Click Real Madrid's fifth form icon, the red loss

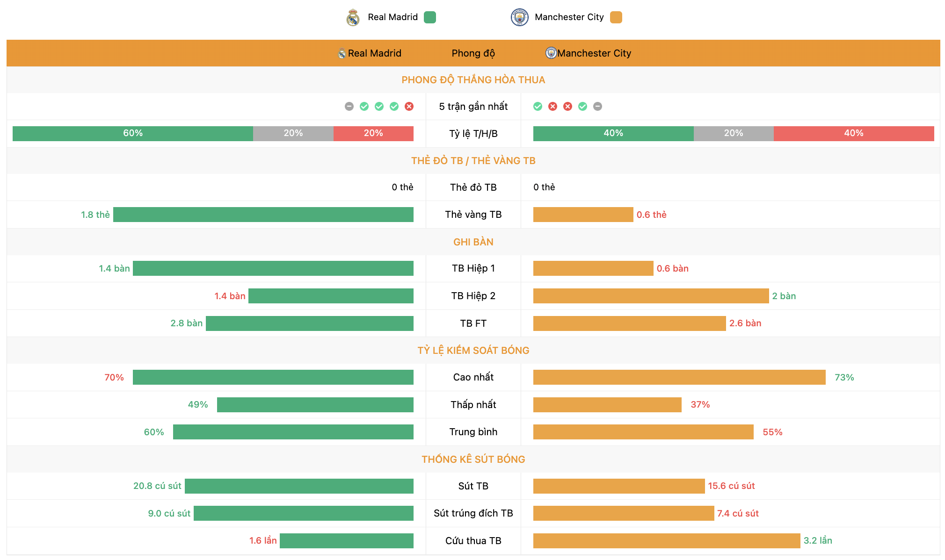[409, 107]
